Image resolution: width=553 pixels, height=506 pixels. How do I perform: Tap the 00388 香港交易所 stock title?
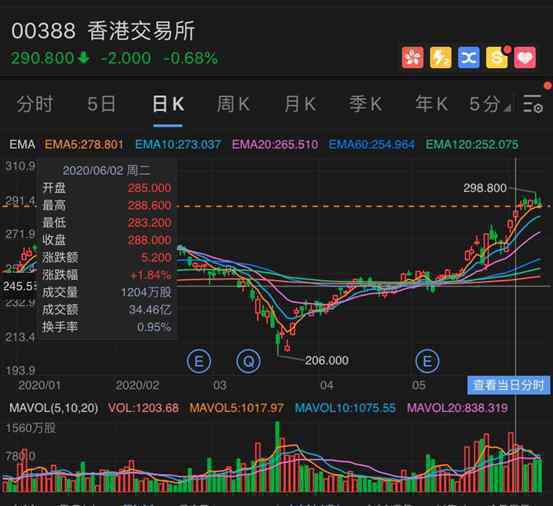[x=103, y=31]
